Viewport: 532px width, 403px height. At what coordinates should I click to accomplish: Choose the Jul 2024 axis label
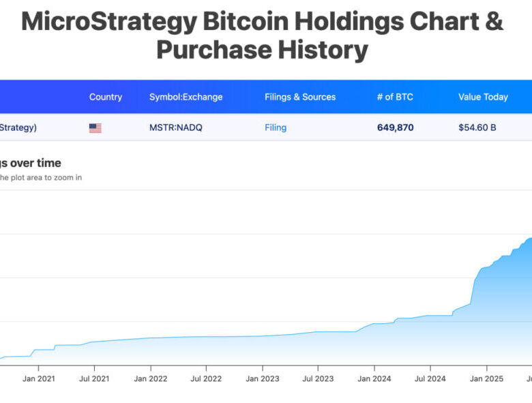tap(429, 378)
